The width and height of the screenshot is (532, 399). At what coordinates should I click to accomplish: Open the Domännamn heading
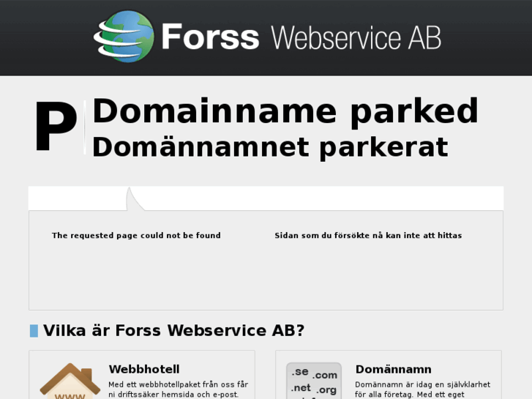point(394,369)
